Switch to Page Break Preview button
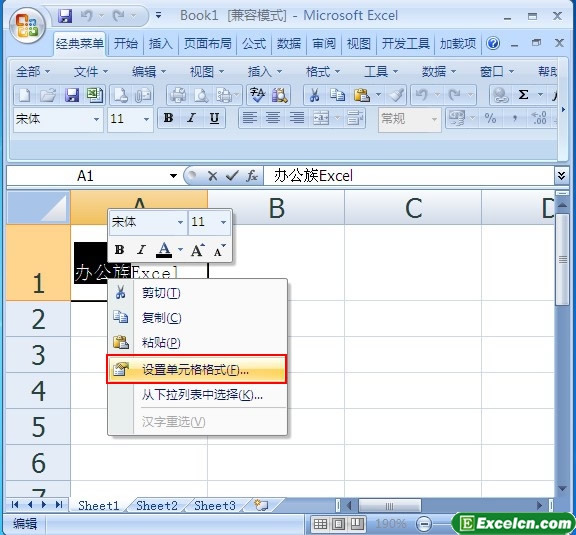 357,524
